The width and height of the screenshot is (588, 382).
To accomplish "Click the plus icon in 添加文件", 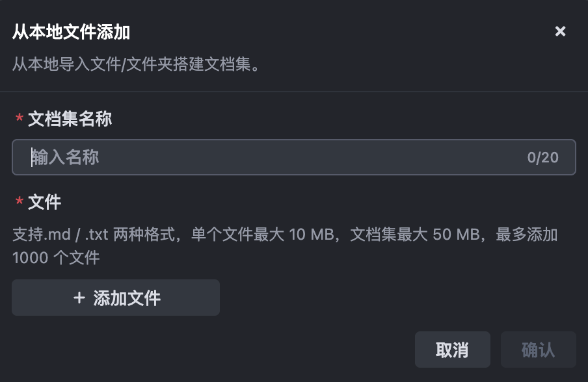I will [x=79, y=298].
